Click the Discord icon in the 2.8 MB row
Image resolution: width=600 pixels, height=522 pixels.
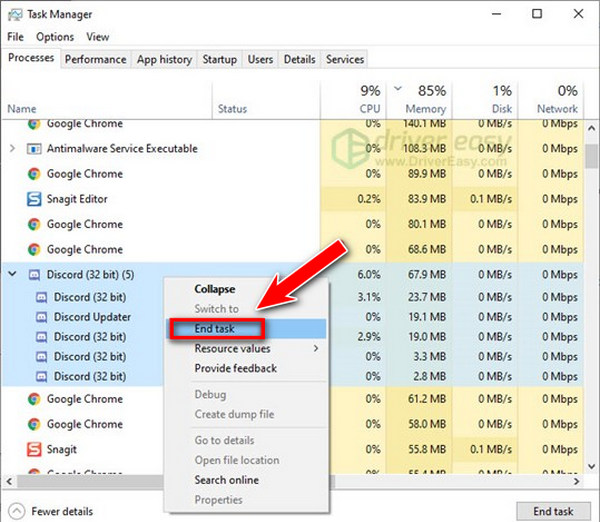click(41, 377)
